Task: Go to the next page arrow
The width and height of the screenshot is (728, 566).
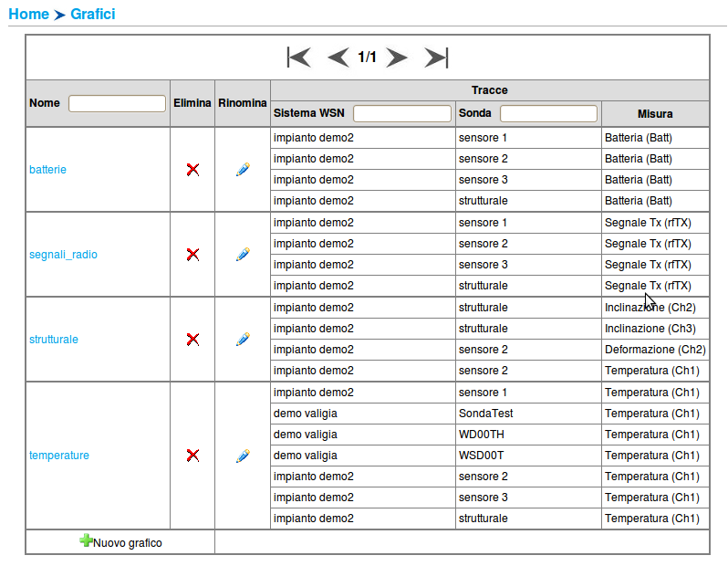Action: pos(397,58)
